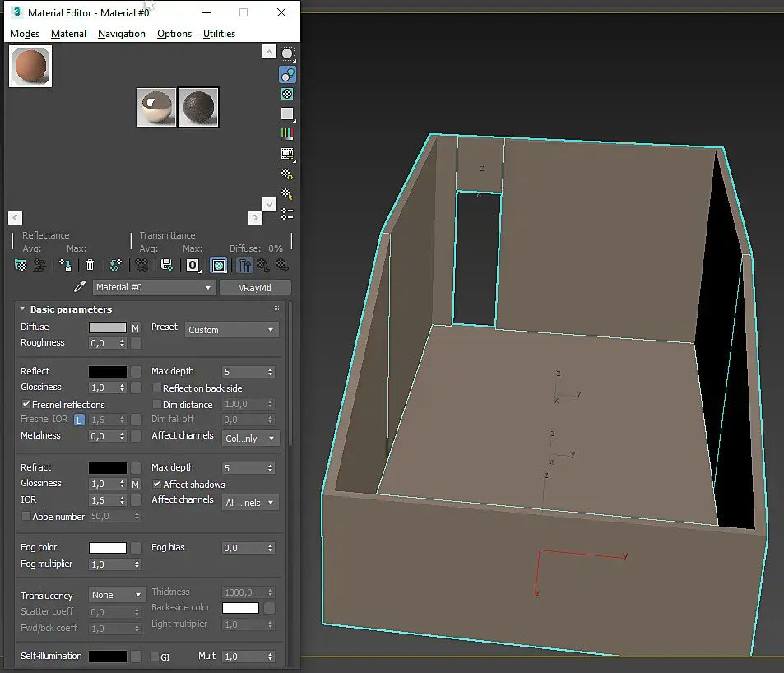The width and height of the screenshot is (784, 673).
Task: Collapse the Basic parameters rollout
Action: click(x=23, y=309)
